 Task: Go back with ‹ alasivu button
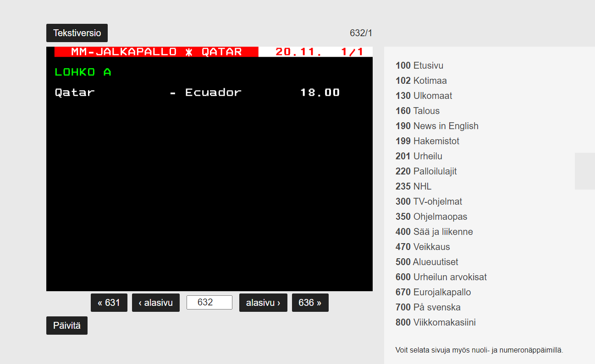pyautogui.click(x=156, y=303)
